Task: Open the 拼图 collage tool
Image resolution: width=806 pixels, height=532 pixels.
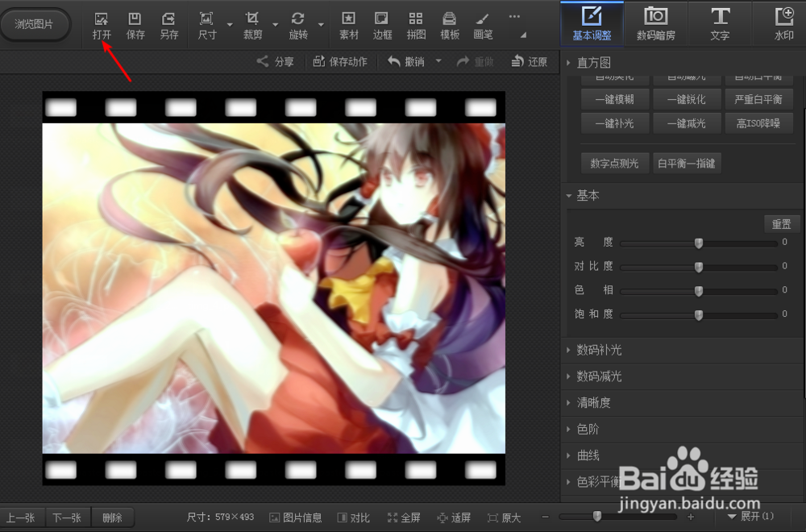Action: [416, 27]
